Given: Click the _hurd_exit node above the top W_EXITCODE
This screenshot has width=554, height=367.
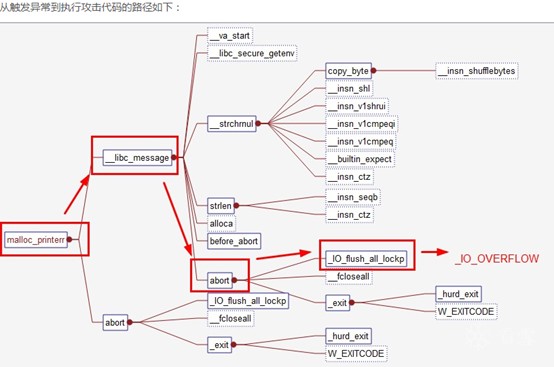Looking at the screenshot, I should coord(459,294).
